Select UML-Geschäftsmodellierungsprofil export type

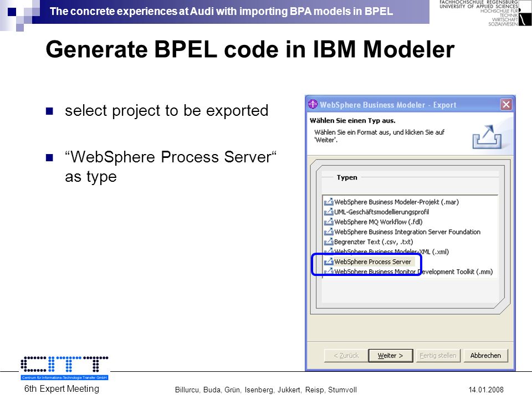tap(381, 212)
